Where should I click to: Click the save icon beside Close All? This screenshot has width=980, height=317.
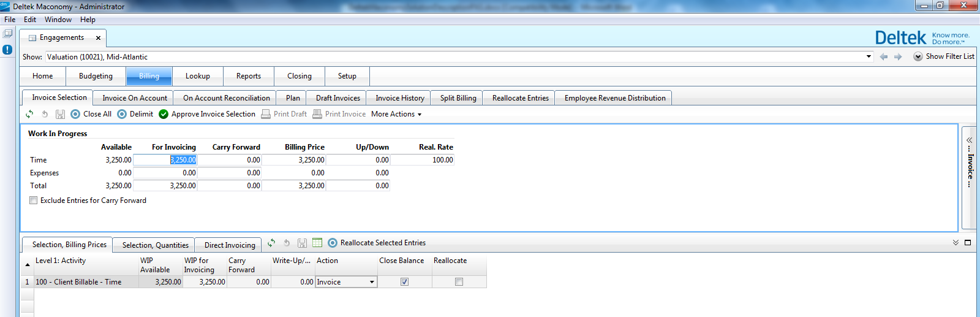pyautogui.click(x=60, y=114)
